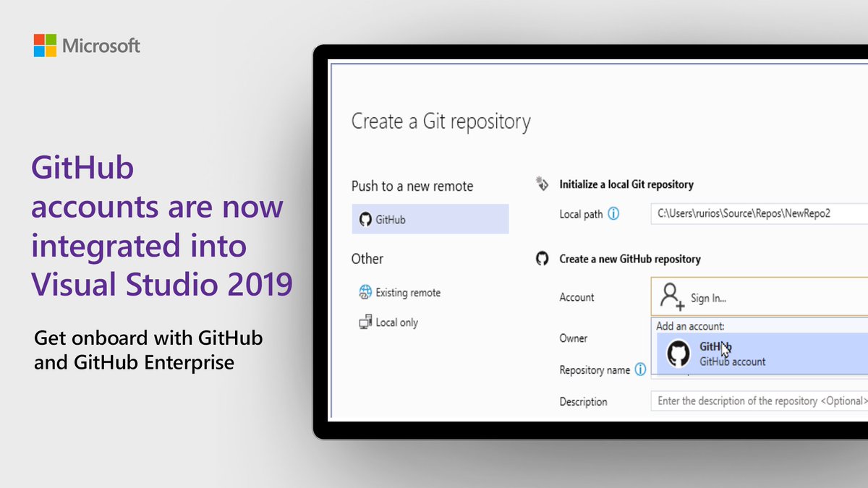
Task: Select GitHub under Push to a new remote
Action: pyautogui.click(x=430, y=219)
